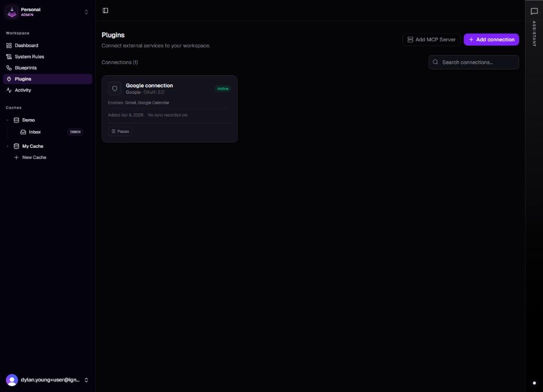Pause the Google connection
The width and height of the screenshot is (543, 392).
[x=120, y=131]
